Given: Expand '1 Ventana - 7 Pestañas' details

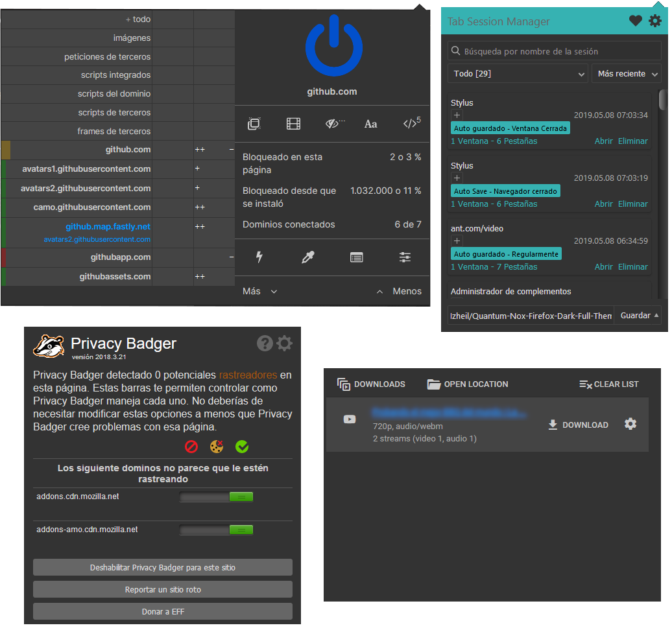Looking at the screenshot, I should coord(494,267).
